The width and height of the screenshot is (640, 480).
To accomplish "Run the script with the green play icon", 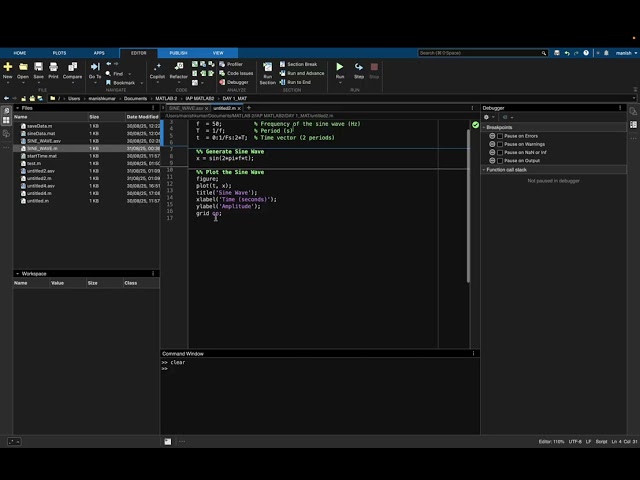I will (340, 67).
